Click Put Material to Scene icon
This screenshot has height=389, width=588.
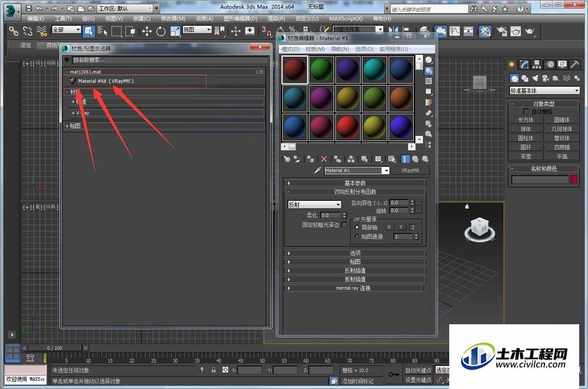click(297, 159)
